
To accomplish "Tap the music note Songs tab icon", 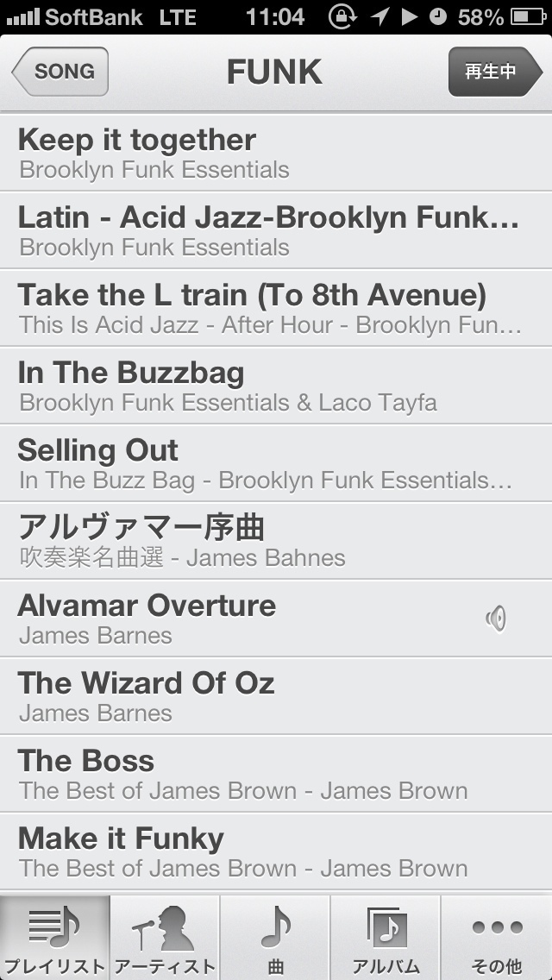I will click(x=276, y=927).
